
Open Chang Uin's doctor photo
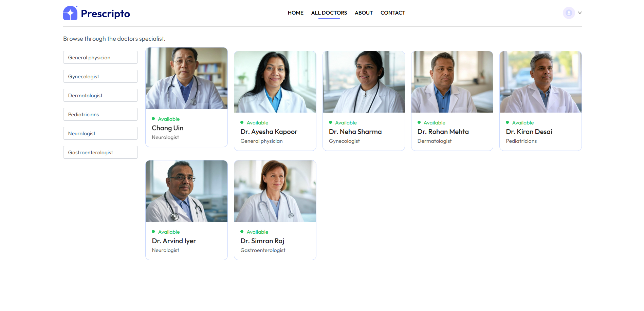[186, 78]
